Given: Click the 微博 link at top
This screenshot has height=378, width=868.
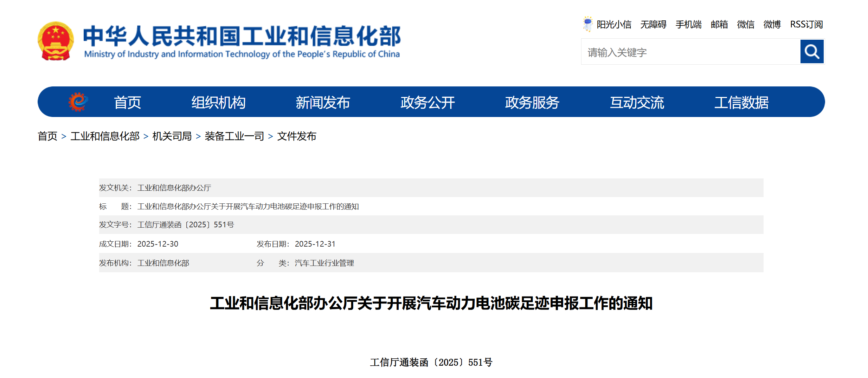Looking at the screenshot, I should point(772,24).
